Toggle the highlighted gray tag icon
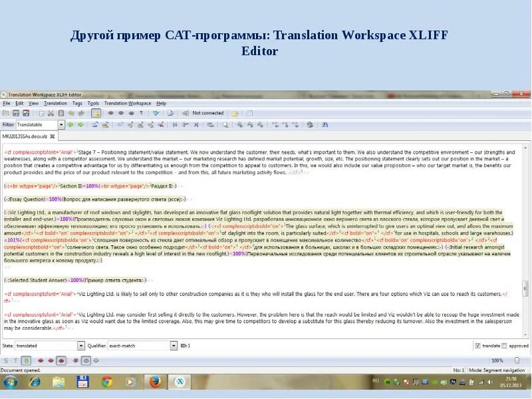Image resolution: width=532 pixels, height=399 pixels. 86,360
